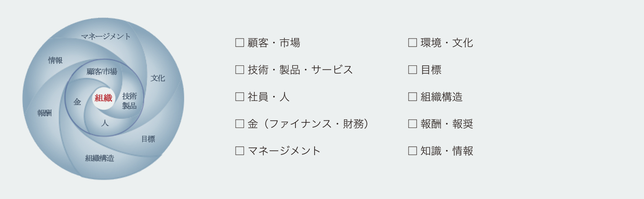The width and height of the screenshot is (644, 199).
Task: Enable the 社員・人 checkbox
Action: pyautogui.click(x=240, y=97)
